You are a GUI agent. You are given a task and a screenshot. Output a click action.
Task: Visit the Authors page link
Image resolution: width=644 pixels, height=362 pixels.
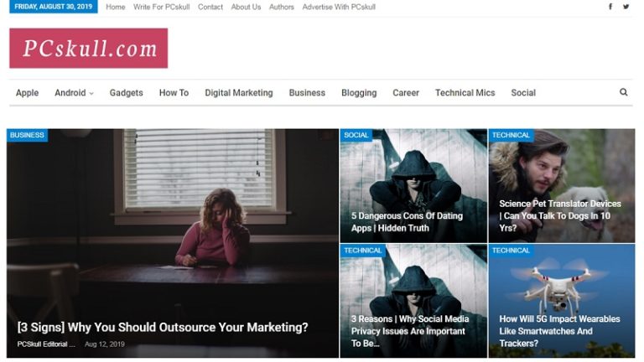pyautogui.click(x=282, y=7)
